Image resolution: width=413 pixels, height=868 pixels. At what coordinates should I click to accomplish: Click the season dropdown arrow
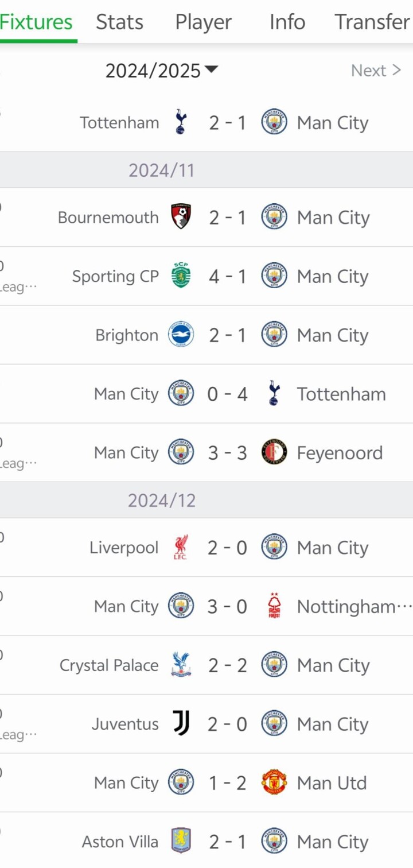[211, 70]
